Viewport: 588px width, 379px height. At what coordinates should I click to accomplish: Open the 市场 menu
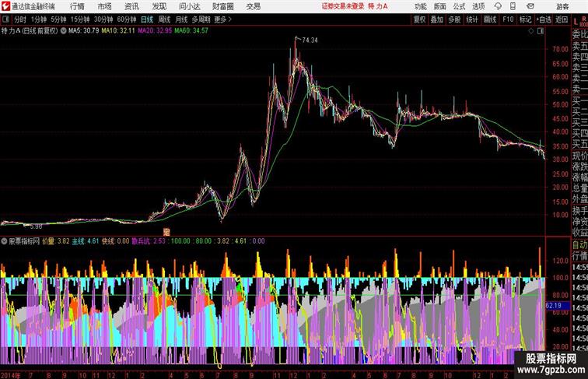[x=105, y=6]
